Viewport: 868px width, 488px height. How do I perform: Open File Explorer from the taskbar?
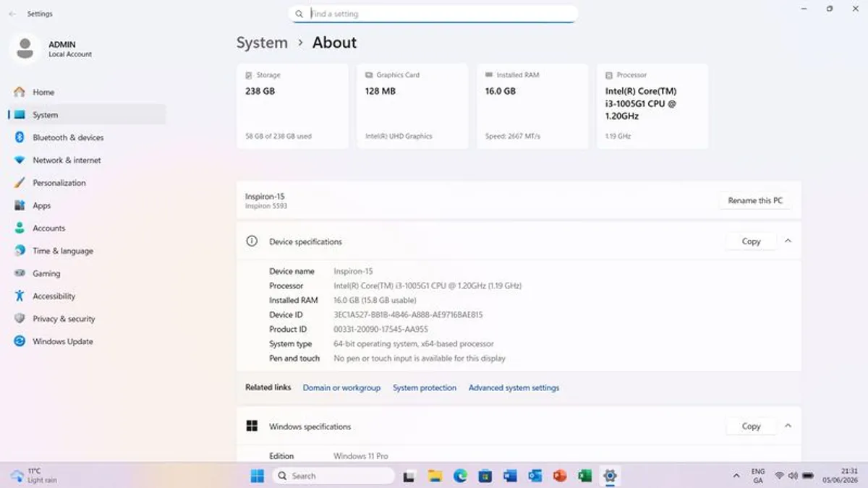tap(435, 476)
